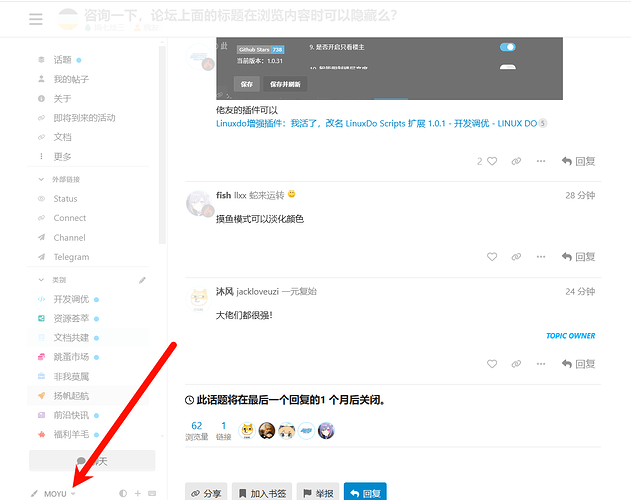631x500 pixels.
Task: Open the fifth participant avatar
Action: [x=326, y=431]
